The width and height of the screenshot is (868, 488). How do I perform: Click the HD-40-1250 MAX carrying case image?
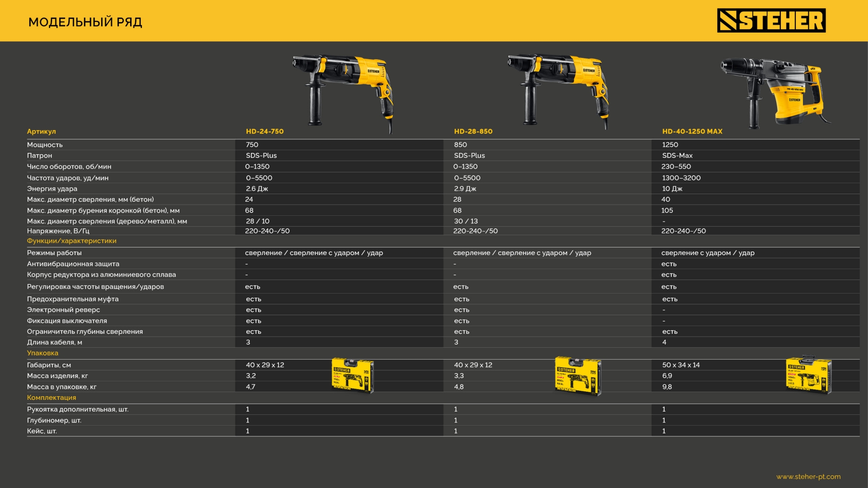tap(809, 374)
